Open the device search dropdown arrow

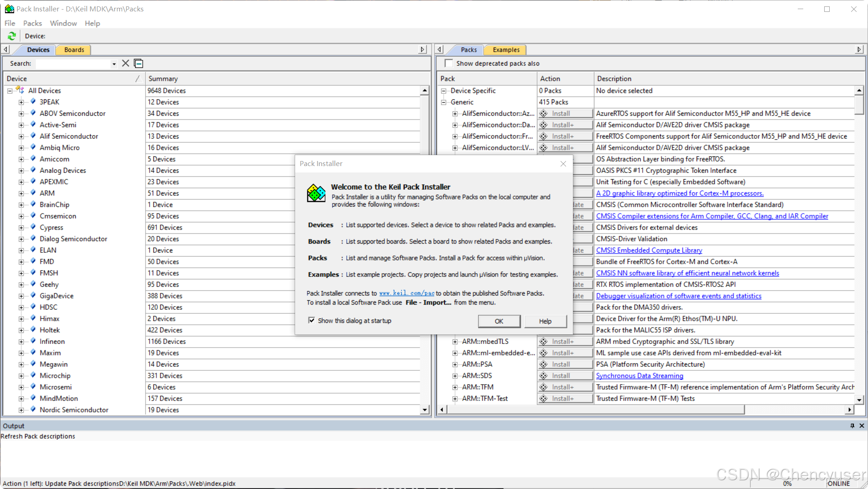tap(114, 64)
